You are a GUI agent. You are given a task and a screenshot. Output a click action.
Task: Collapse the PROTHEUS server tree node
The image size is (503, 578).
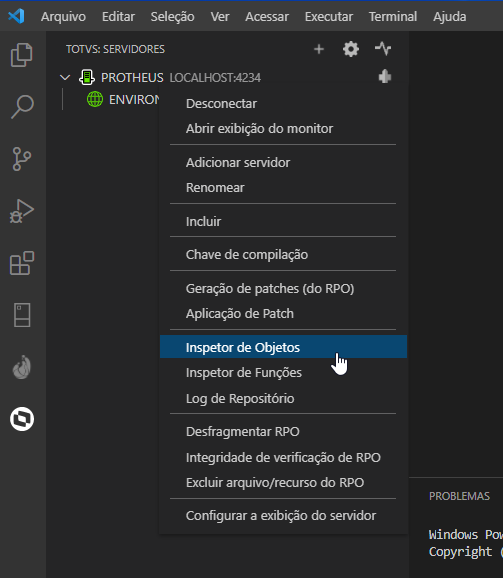65,78
